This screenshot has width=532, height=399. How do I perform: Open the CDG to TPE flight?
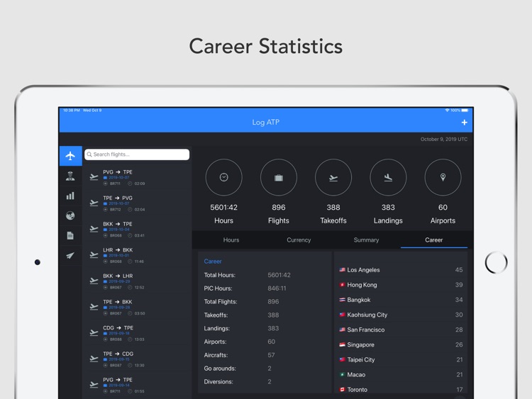pos(138,333)
